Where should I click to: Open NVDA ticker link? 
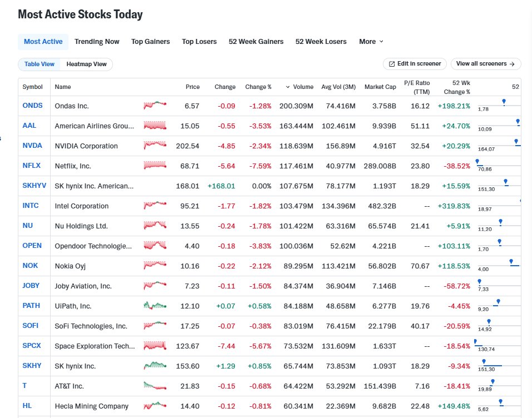(x=32, y=146)
